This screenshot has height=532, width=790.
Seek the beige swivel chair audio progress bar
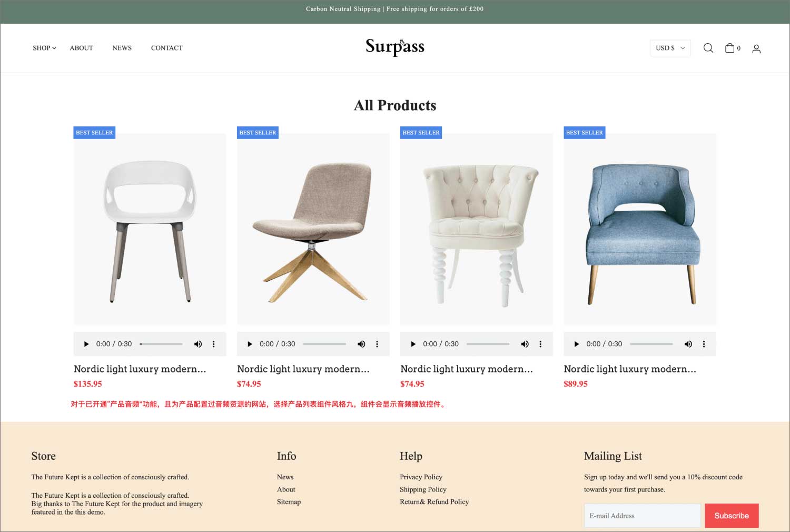324,344
